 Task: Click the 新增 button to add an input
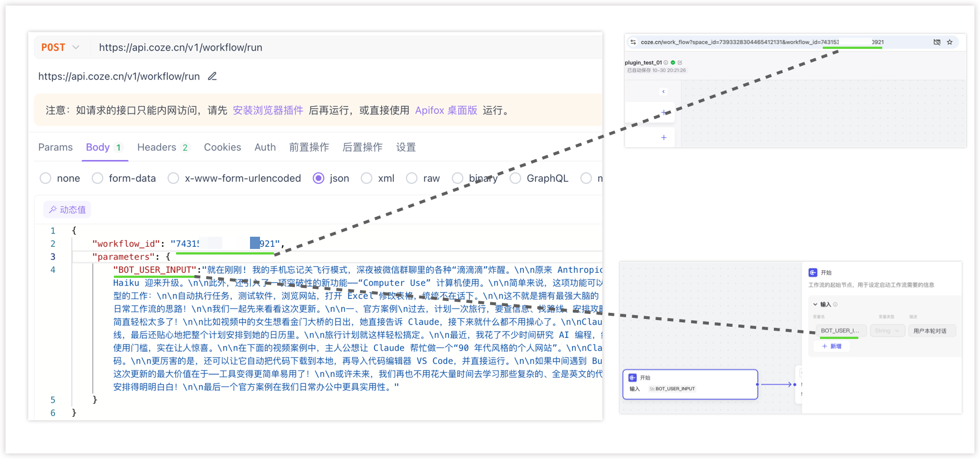pos(832,346)
